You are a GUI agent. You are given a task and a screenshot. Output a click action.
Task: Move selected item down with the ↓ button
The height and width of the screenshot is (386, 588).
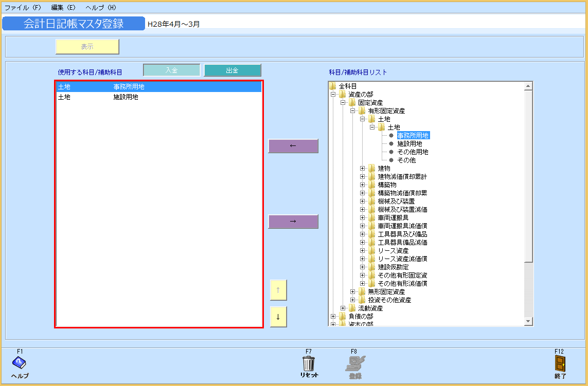(278, 317)
